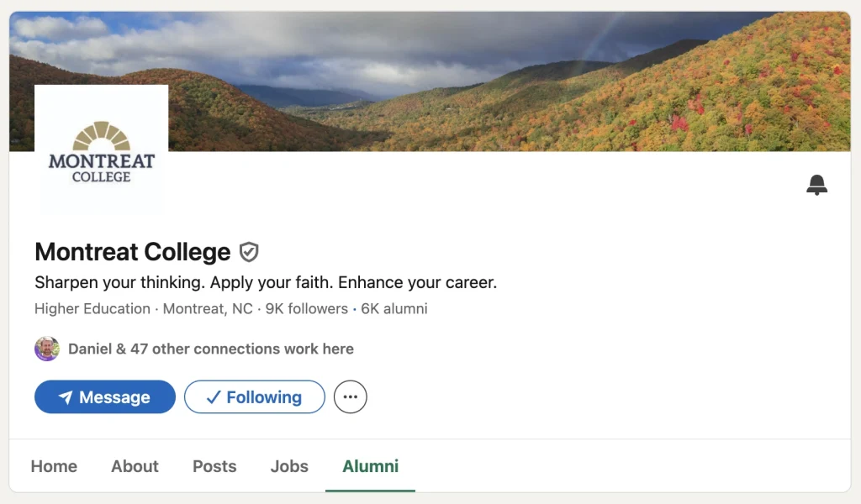Click the send arrow icon in Message button
The height and width of the screenshot is (504, 861).
[x=65, y=396]
